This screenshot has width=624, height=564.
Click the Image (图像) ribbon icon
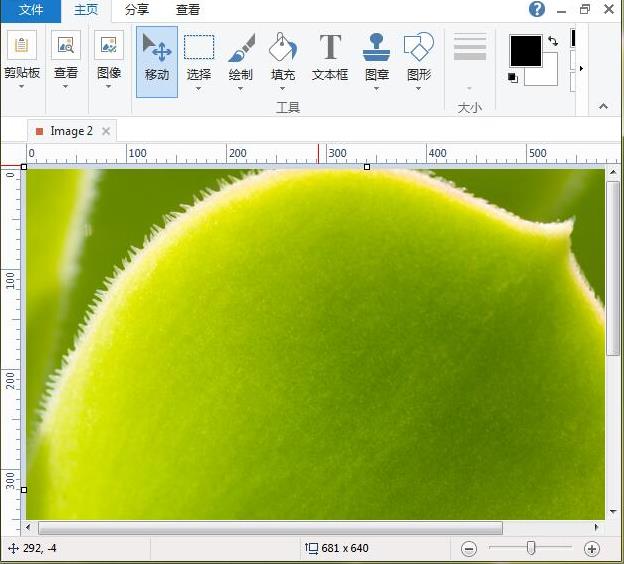(109, 45)
